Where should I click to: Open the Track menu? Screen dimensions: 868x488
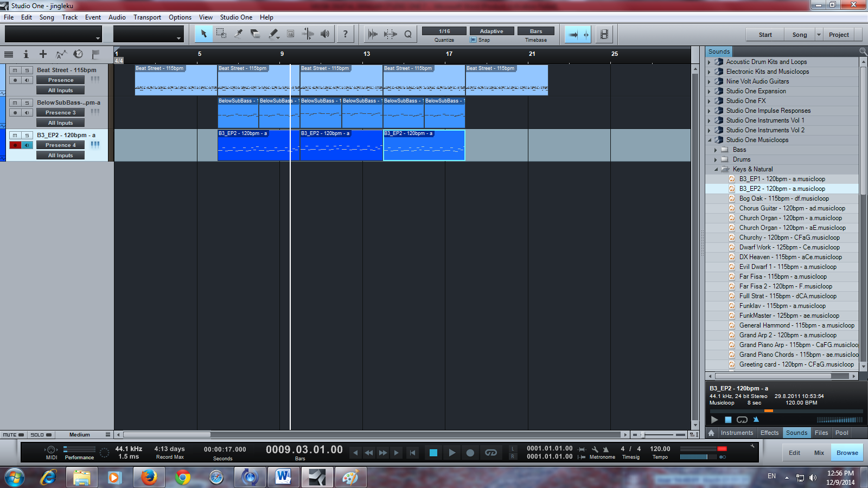coord(69,17)
